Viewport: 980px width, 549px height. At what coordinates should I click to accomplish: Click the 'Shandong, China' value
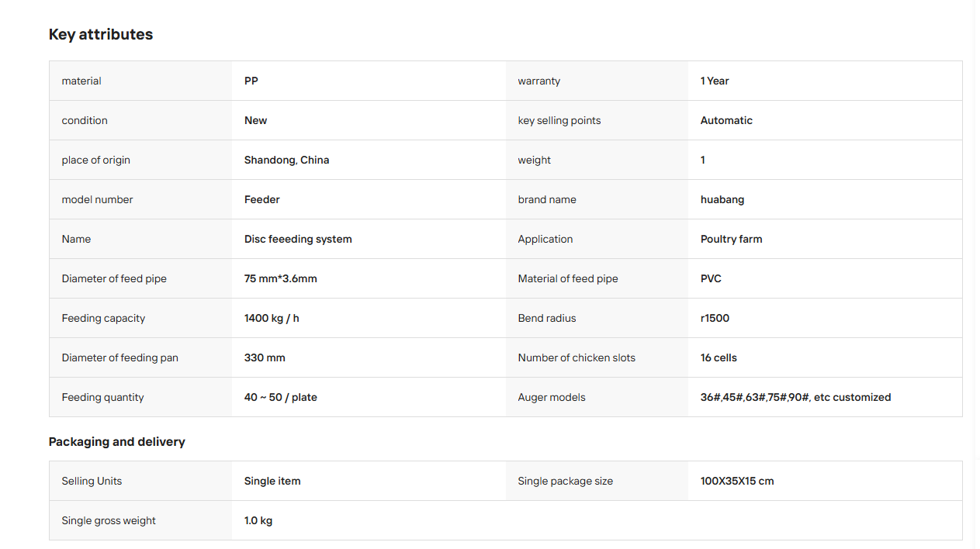286,160
